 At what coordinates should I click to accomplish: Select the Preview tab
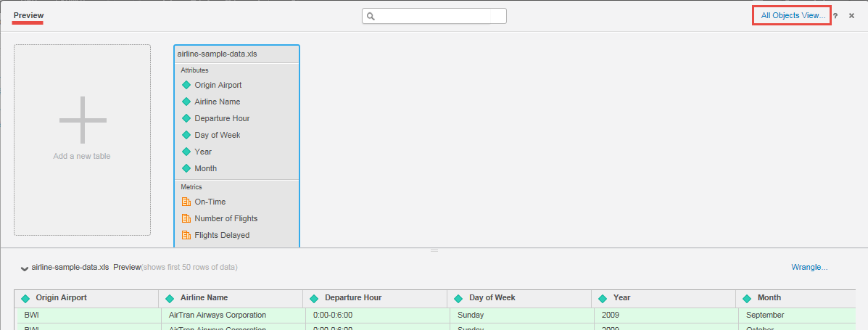point(28,15)
